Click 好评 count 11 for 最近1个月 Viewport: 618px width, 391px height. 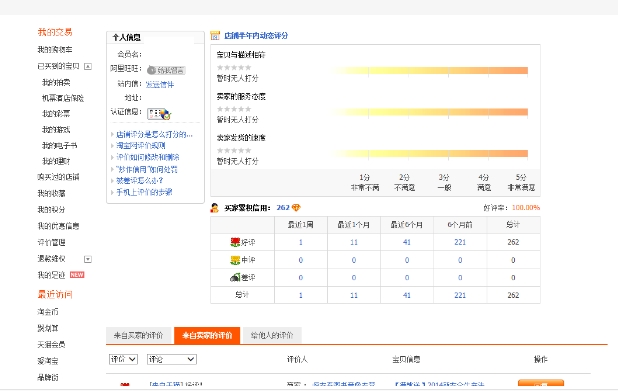coord(354,242)
